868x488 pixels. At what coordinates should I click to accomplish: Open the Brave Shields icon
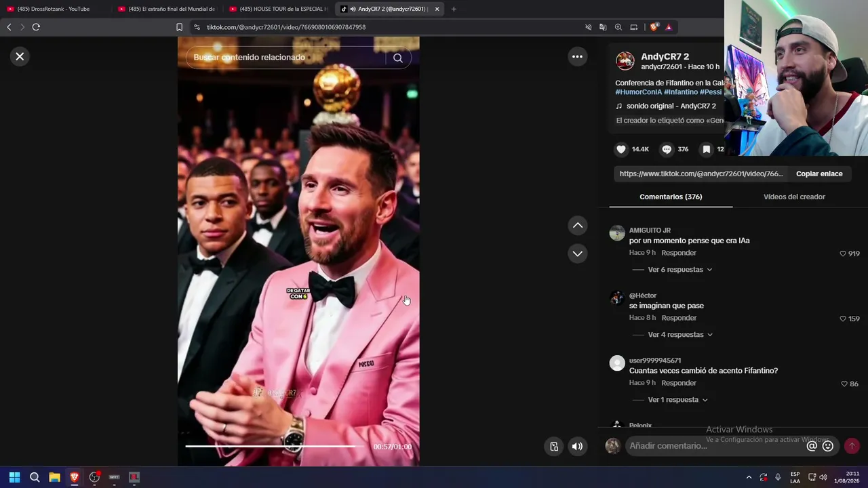tap(654, 27)
